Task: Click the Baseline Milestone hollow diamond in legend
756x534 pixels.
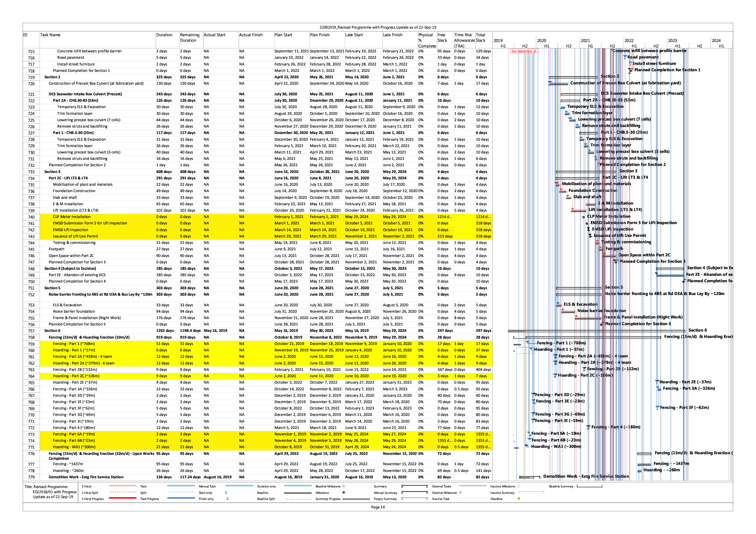Action: (344, 486)
